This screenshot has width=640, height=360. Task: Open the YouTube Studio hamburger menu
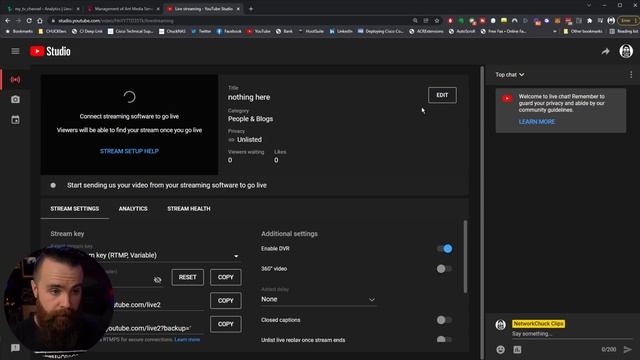click(x=15, y=51)
